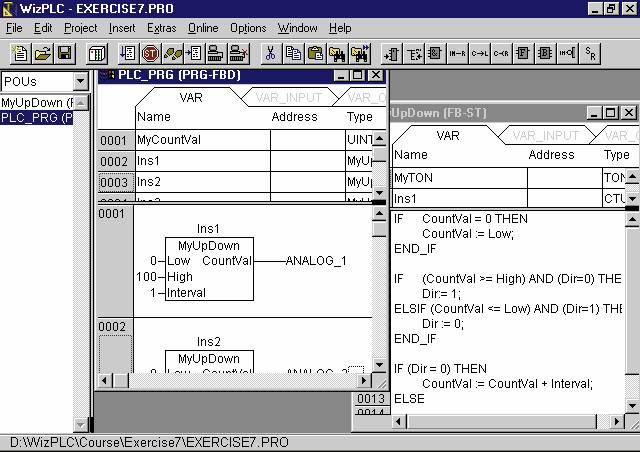Select VAR tab in UpDown window
640x452 pixels.
448,136
